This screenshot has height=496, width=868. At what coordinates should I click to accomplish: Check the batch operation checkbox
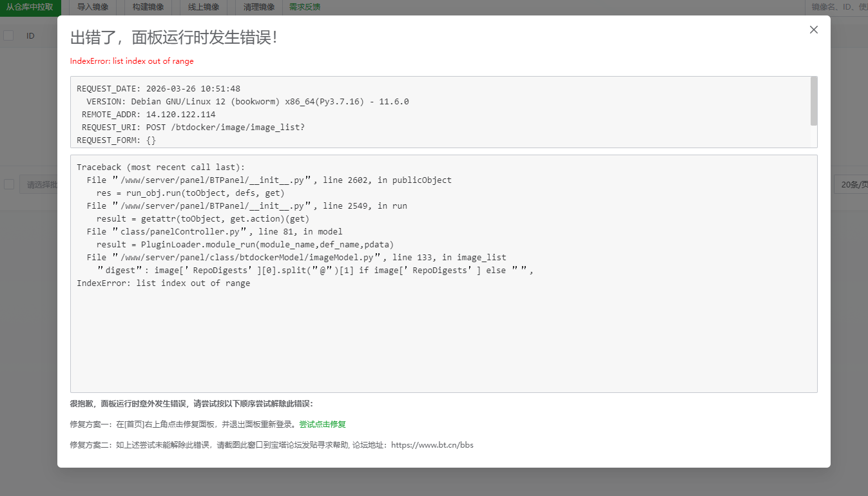[8, 184]
